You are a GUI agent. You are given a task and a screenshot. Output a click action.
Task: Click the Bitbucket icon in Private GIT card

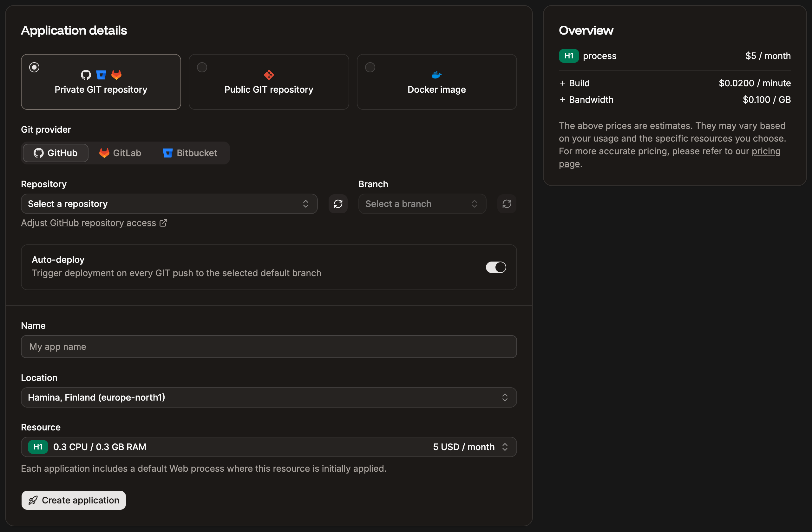pos(101,75)
